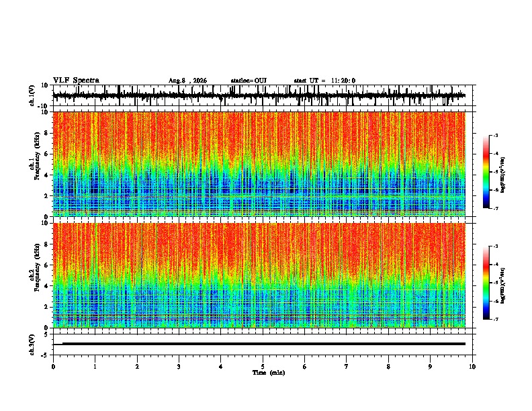Click the 'VLF Spectra' title text
The height and width of the screenshot is (411, 532).
coord(76,81)
